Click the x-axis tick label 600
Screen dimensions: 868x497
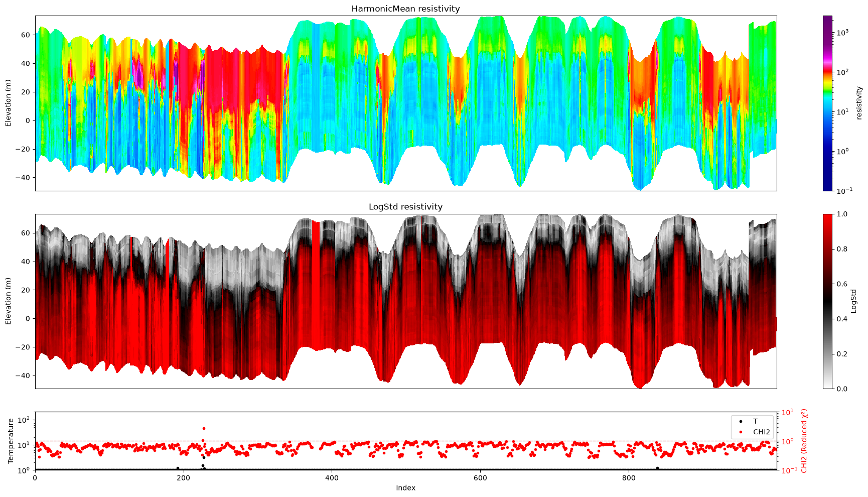coord(480,478)
